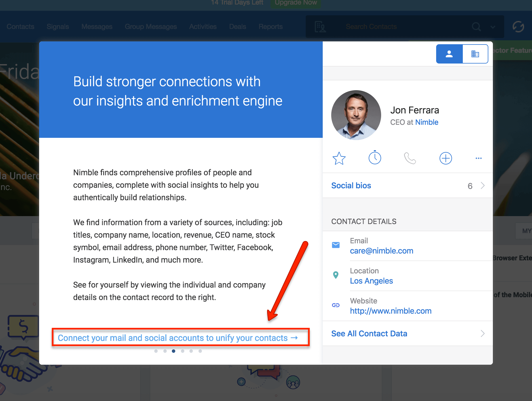Viewport: 532px width, 401px height.
Task: Star Jon Ferrara as important contact
Action: point(339,158)
